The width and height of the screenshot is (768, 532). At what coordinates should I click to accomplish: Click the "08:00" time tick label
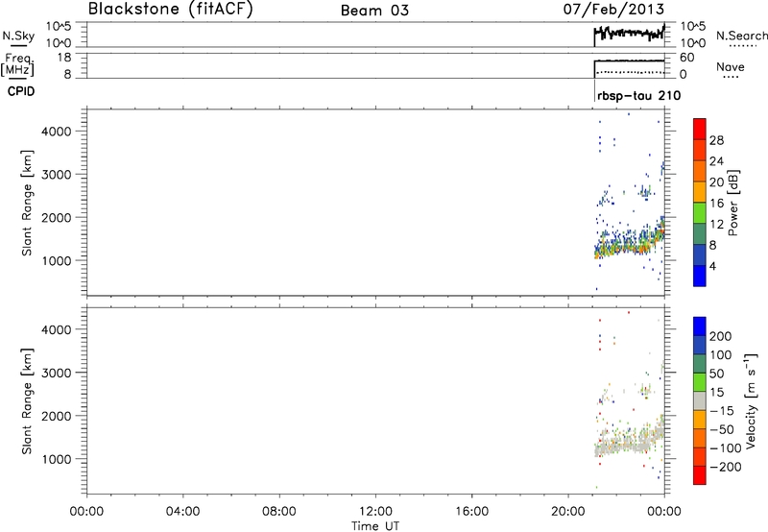click(279, 512)
